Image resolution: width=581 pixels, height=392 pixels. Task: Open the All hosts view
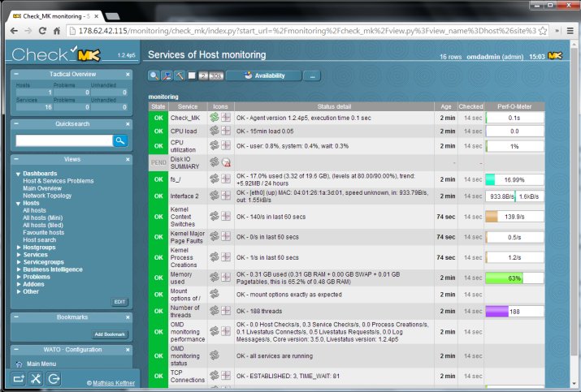[34, 211]
